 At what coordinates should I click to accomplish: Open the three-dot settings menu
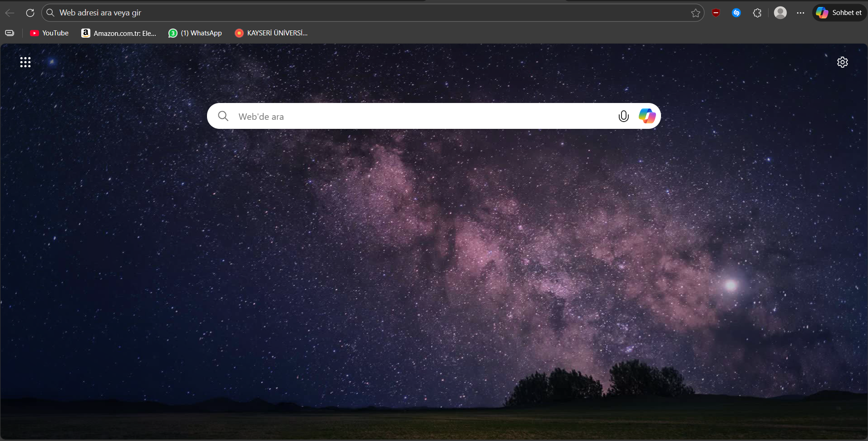click(x=800, y=13)
